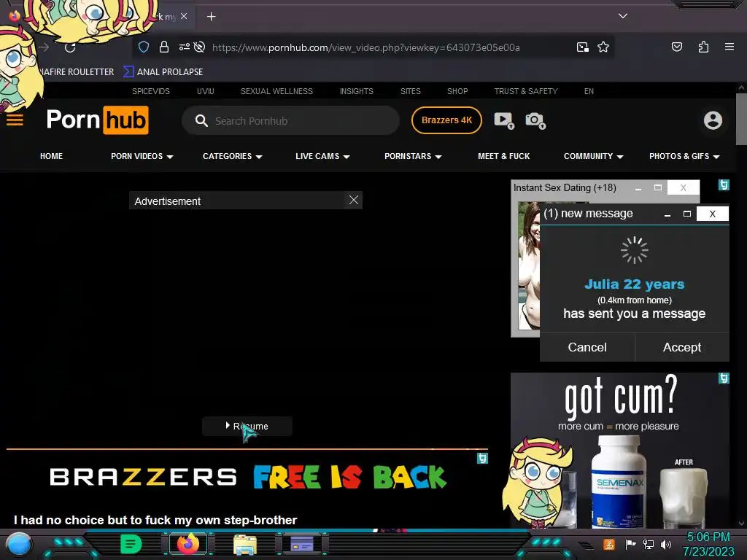
Task: Expand the PORN VIDEOS dropdown
Action: 142,156
